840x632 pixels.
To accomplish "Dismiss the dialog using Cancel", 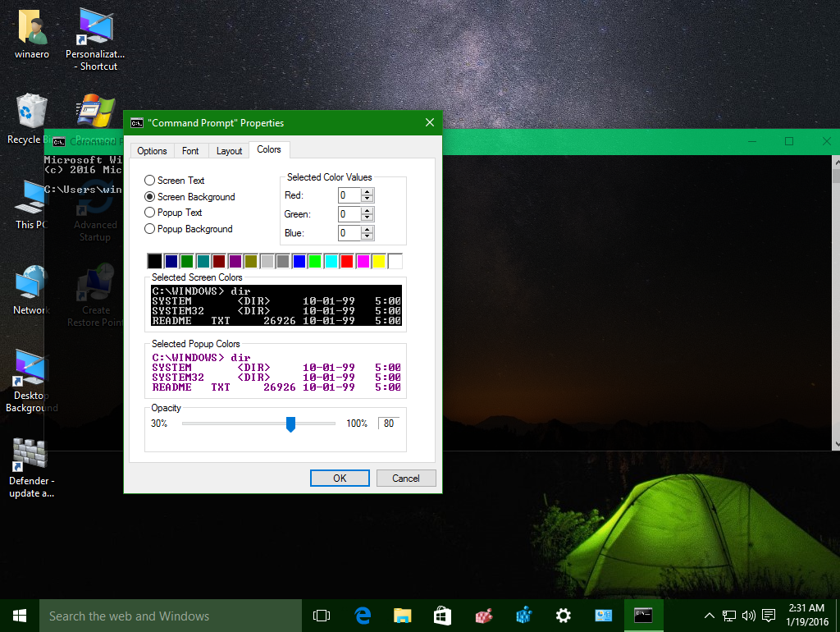I will coord(406,478).
